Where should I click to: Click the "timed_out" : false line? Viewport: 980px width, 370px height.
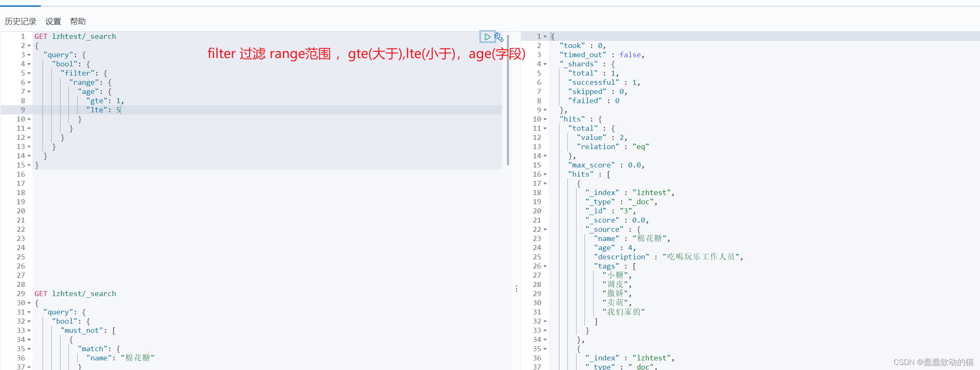pos(602,55)
